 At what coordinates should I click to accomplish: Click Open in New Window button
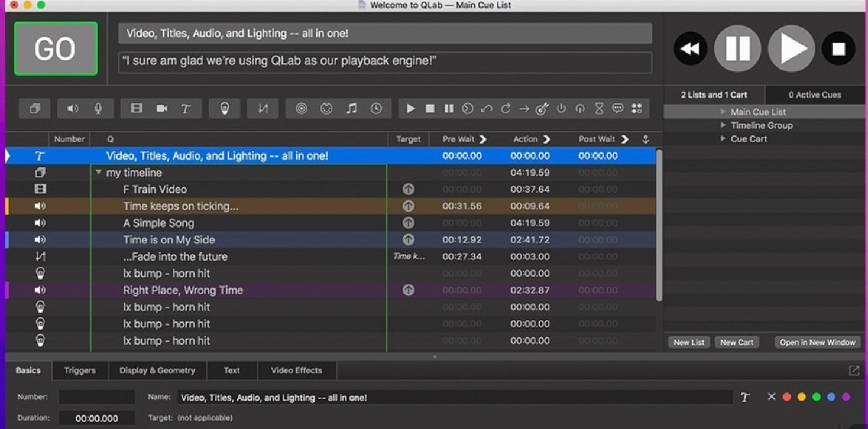click(x=817, y=342)
